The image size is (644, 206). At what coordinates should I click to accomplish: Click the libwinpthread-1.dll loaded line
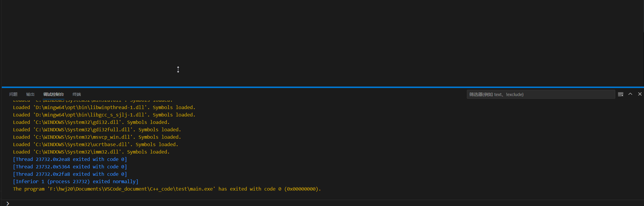coord(104,107)
